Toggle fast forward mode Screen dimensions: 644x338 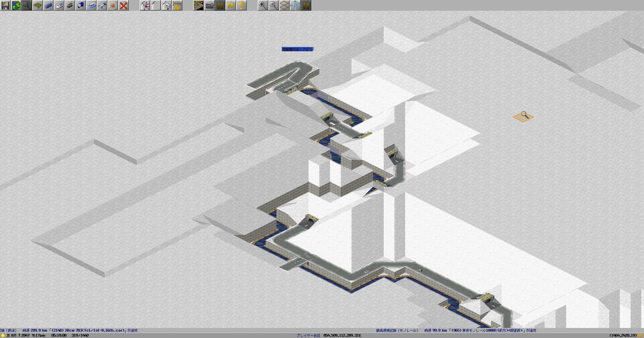point(231,5)
